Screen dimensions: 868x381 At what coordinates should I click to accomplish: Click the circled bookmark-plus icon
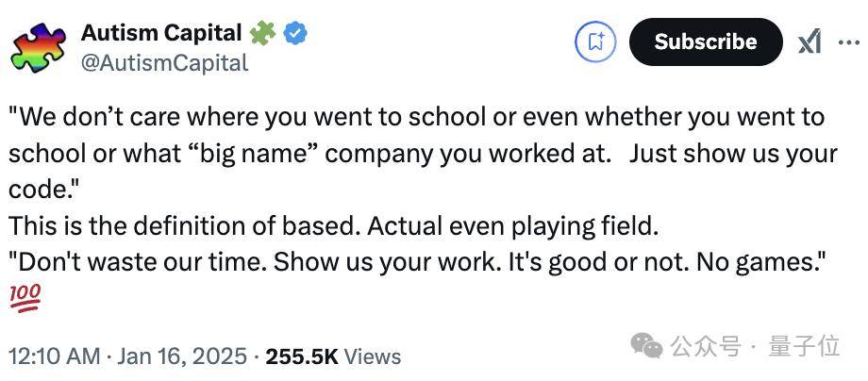tap(596, 42)
